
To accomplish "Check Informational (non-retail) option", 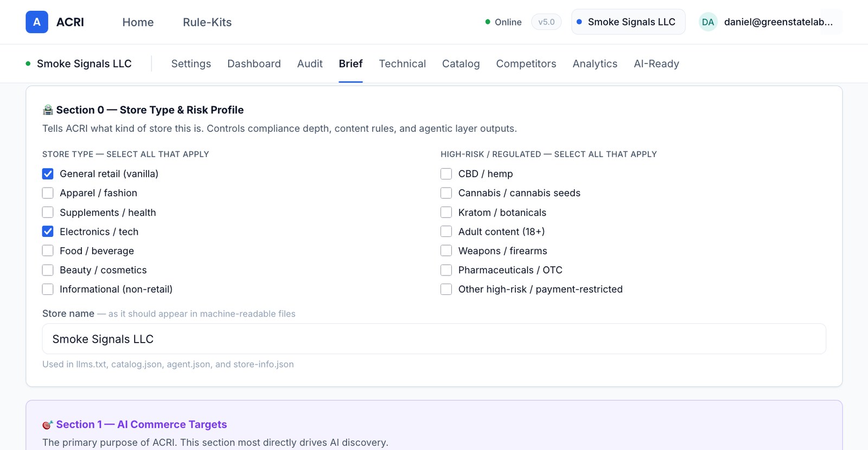I will 48,290.
